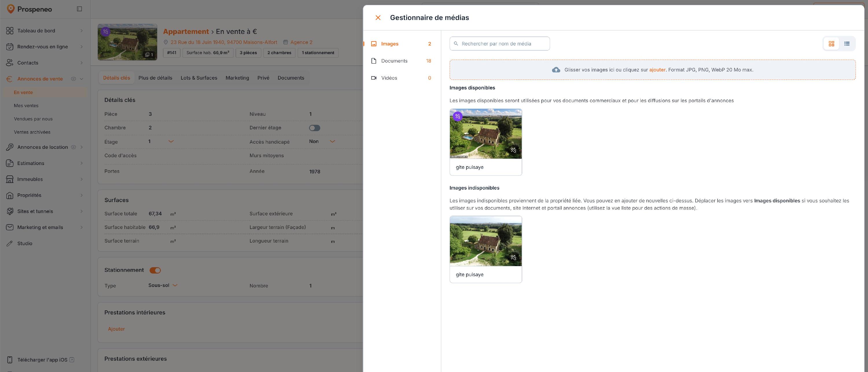Close the Gestionnaire de médias panel
The height and width of the screenshot is (372, 868).
(x=378, y=18)
